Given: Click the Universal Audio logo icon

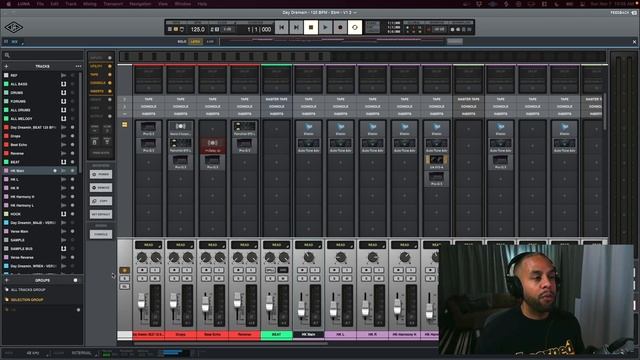Looking at the screenshot, I should click(14, 27).
